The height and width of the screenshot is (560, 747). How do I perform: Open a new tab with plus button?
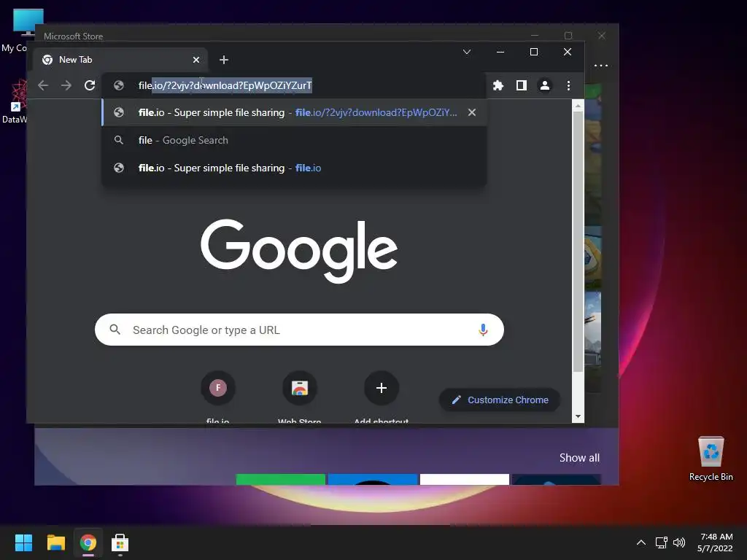click(x=224, y=60)
